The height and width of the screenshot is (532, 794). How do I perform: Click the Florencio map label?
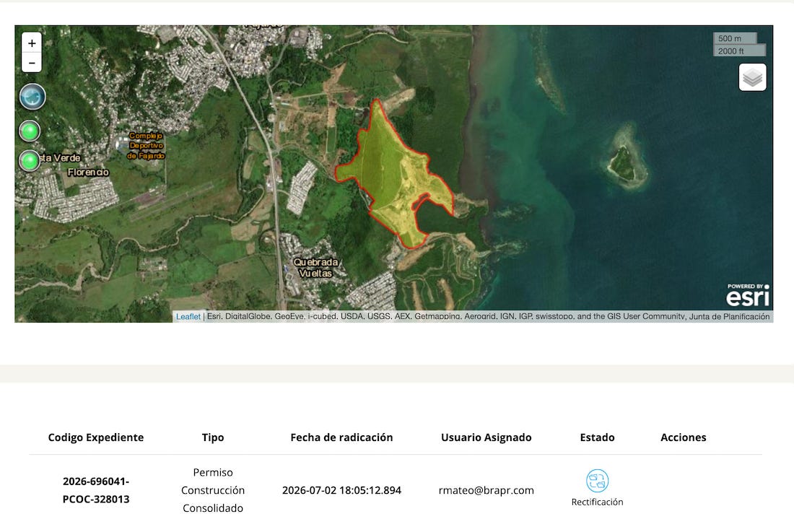[x=88, y=172]
